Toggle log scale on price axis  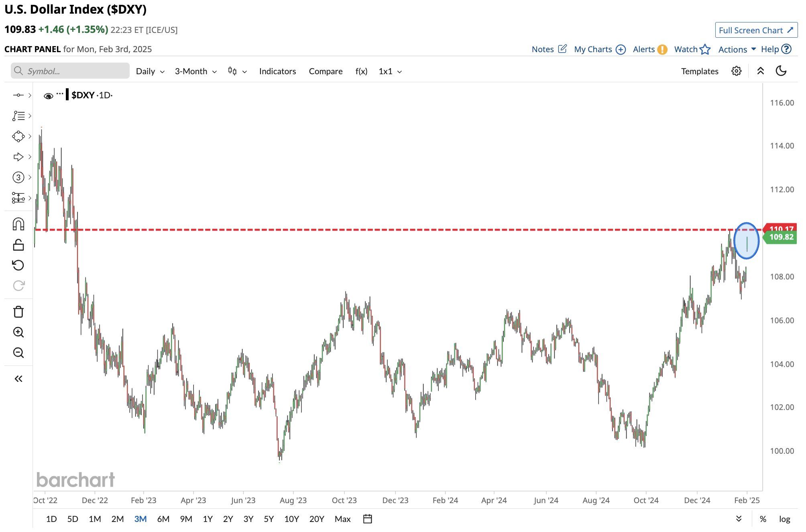pyautogui.click(x=784, y=519)
